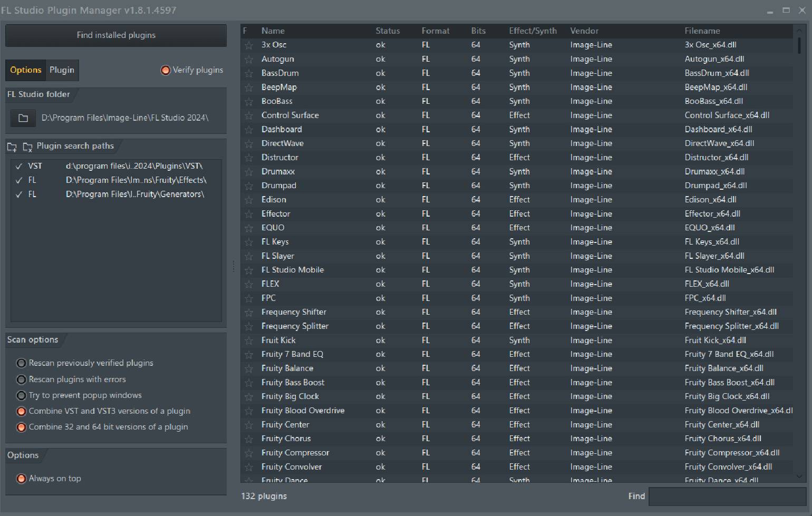Sort plugin list by Vendor column
Viewport: 812px width, 516px height.
pos(584,31)
